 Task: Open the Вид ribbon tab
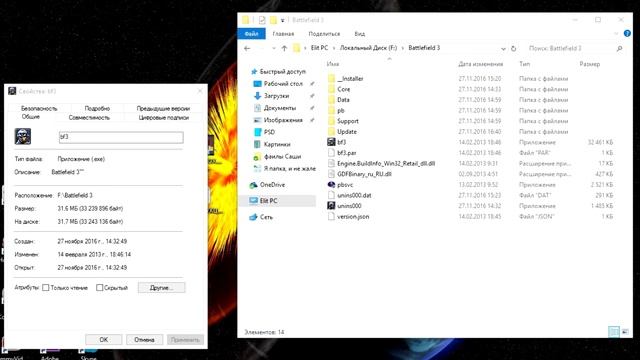tap(360, 34)
